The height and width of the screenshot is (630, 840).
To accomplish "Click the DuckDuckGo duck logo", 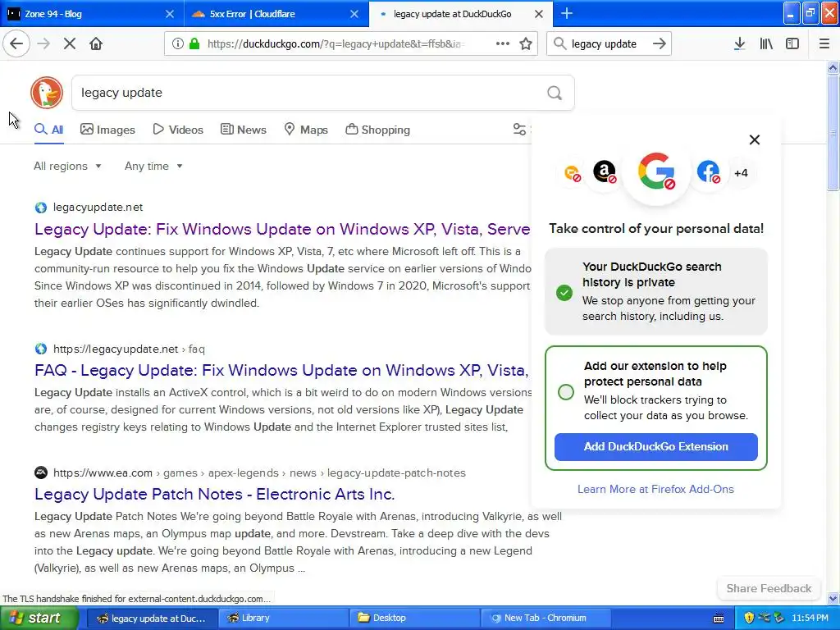I will pyautogui.click(x=47, y=93).
